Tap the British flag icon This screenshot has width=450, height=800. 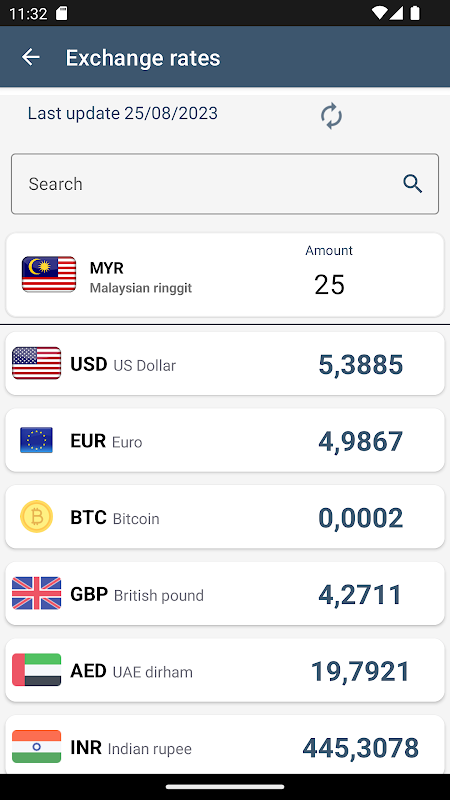tap(36, 593)
